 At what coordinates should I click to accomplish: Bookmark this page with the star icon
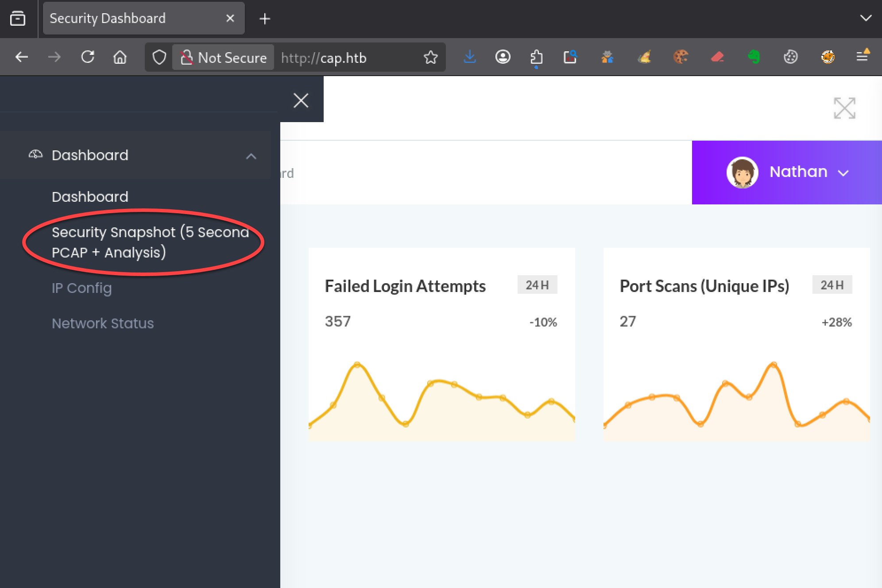point(430,57)
